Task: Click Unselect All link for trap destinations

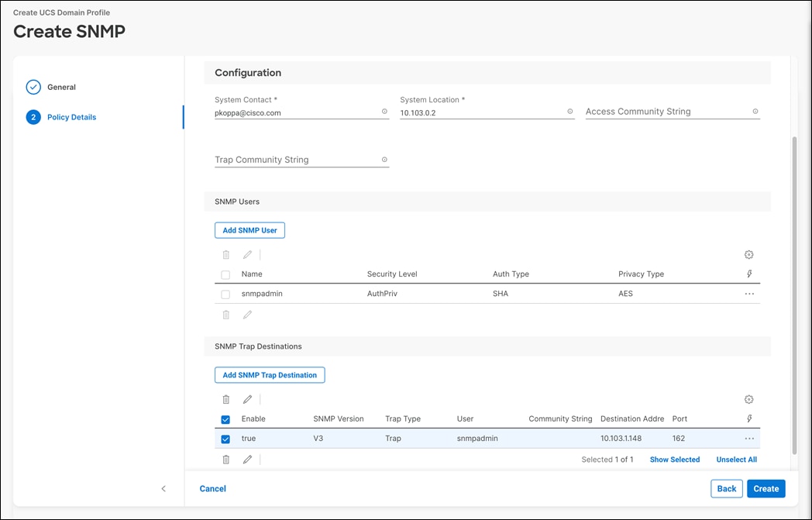Action: [x=736, y=459]
